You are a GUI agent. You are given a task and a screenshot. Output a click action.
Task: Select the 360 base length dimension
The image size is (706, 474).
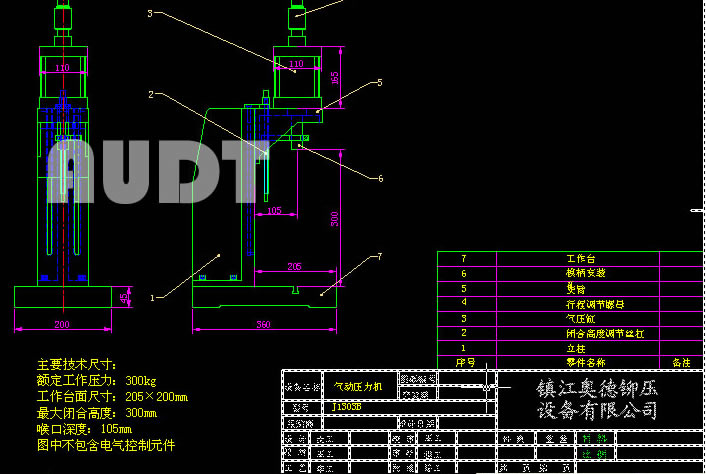[264, 325]
